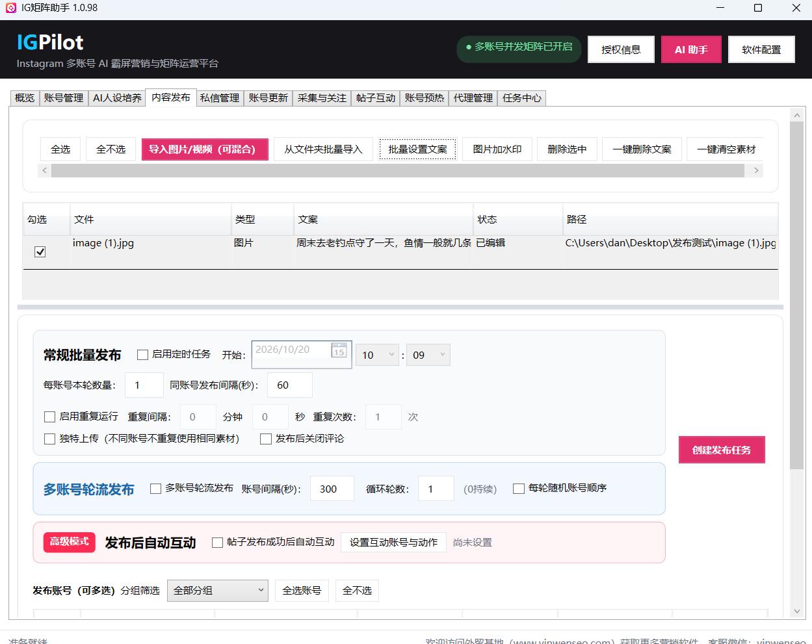Click the vertical scrollbar up arrow
Screen dimensions: 812x644
pos(797,115)
